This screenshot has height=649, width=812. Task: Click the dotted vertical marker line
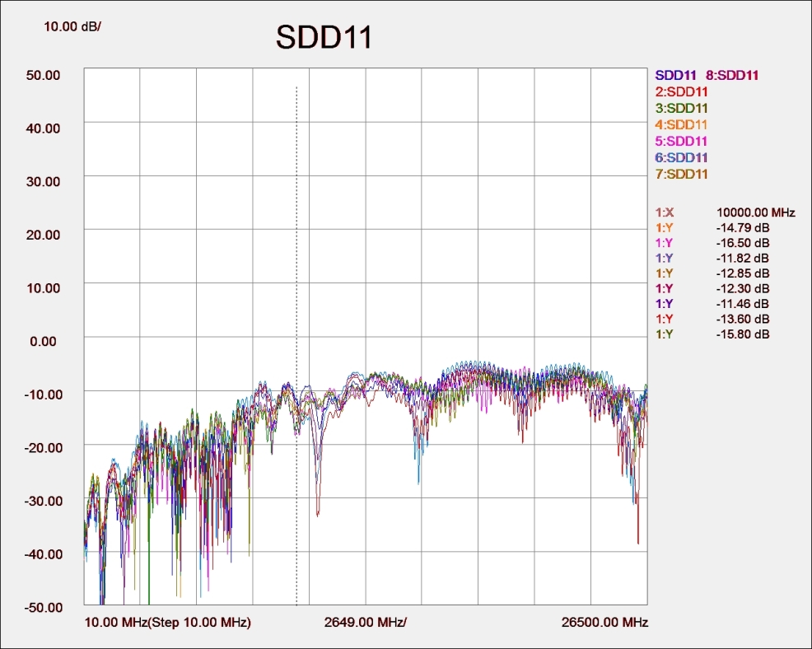(296, 345)
